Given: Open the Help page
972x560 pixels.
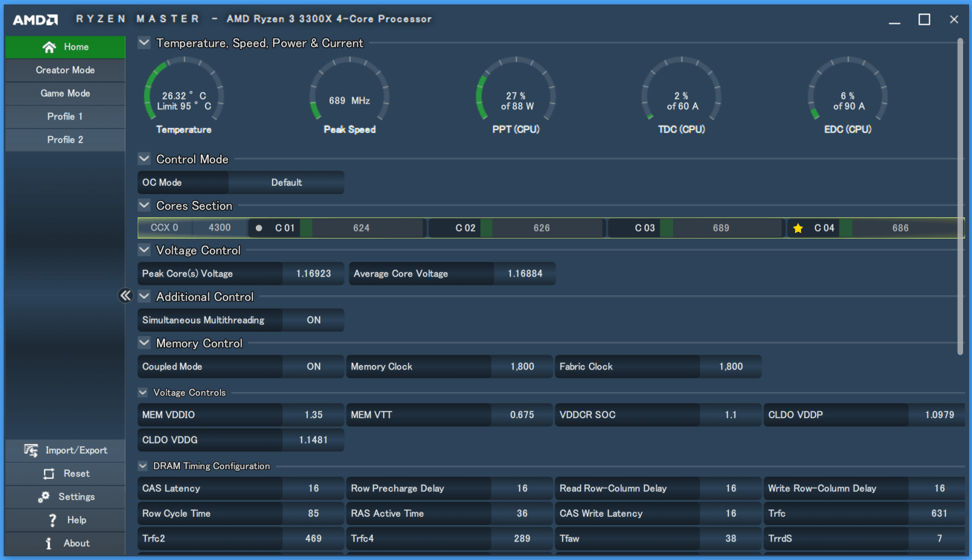Looking at the screenshot, I should [x=65, y=520].
